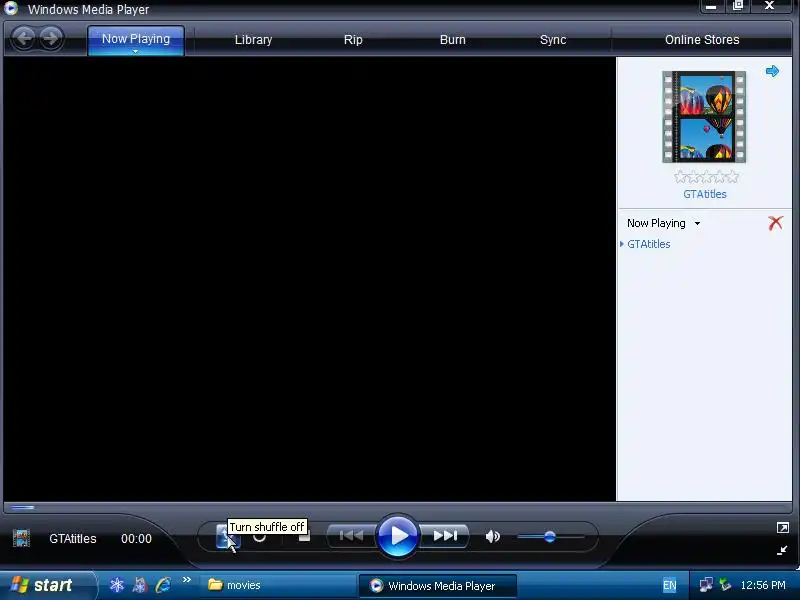Image resolution: width=800 pixels, height=600 pixels.
Task: Click the 00:00 elapsed time display
Action: pyautogui.click(x=136, y=539)
